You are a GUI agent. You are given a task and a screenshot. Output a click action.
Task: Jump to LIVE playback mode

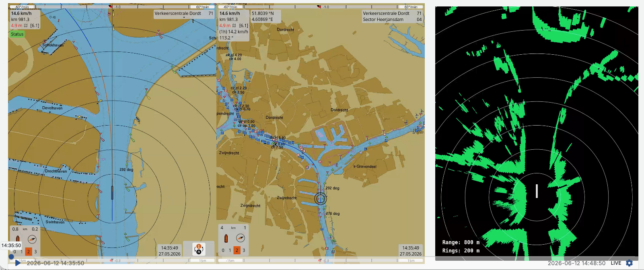coord(616,263)
